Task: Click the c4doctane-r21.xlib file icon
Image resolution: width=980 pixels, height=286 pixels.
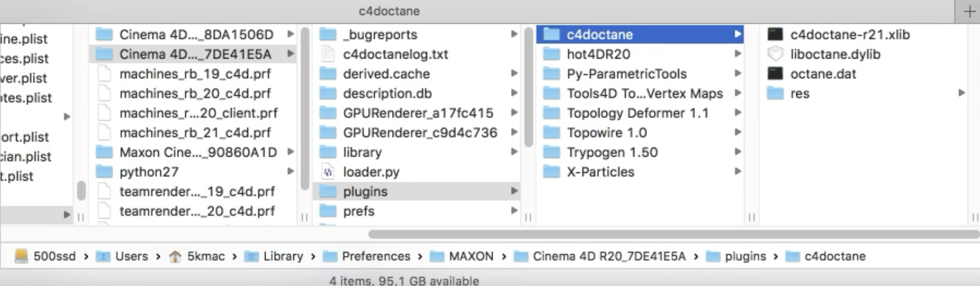Action: 775,35
